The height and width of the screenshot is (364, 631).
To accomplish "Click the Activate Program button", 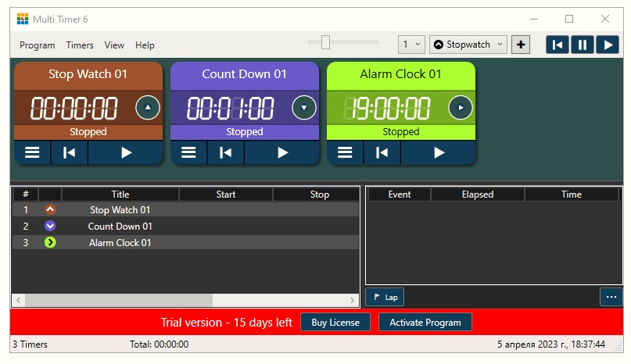I will pyautogui.click(x=425, y=322).
